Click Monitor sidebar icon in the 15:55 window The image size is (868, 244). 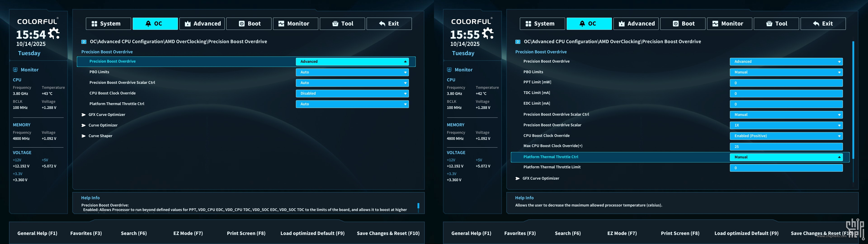tap(449, 70)
